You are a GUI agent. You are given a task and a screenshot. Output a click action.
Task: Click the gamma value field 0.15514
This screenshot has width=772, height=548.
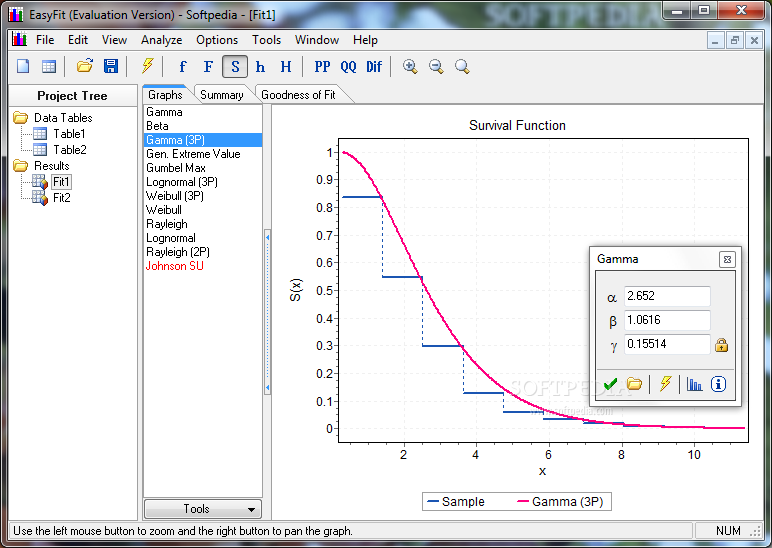pyautogui.click(x=667, y=344)
